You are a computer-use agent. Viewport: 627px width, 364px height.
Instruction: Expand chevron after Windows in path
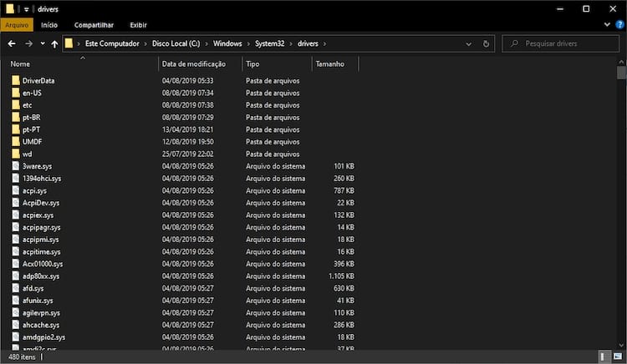tap(248, 43)
